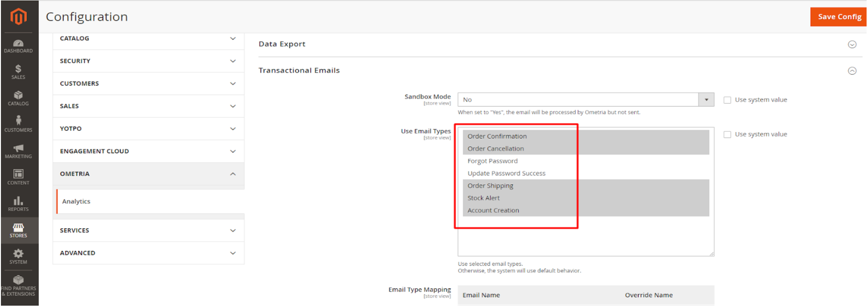Select Order Shipping email type

point(586,186)
